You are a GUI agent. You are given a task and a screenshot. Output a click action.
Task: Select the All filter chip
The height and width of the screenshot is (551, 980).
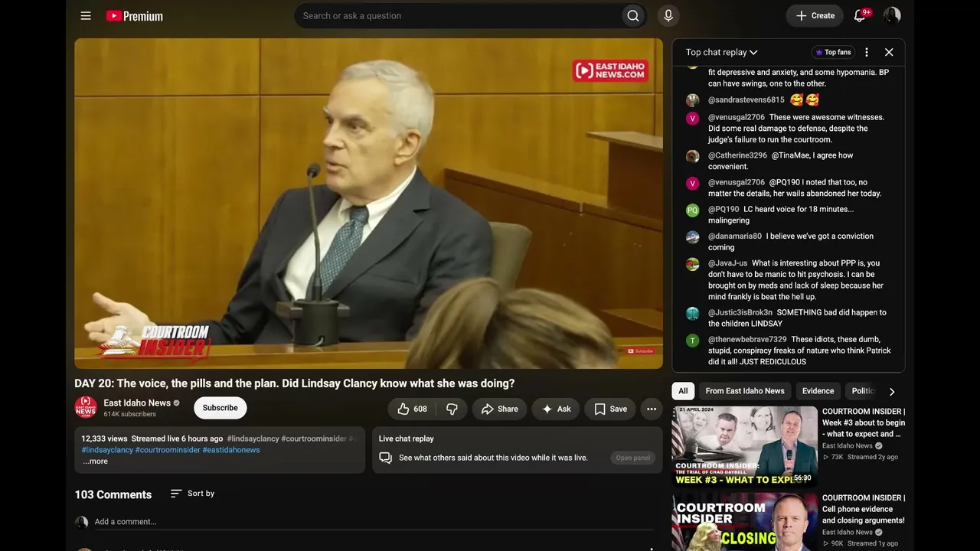tap(683, 391)
